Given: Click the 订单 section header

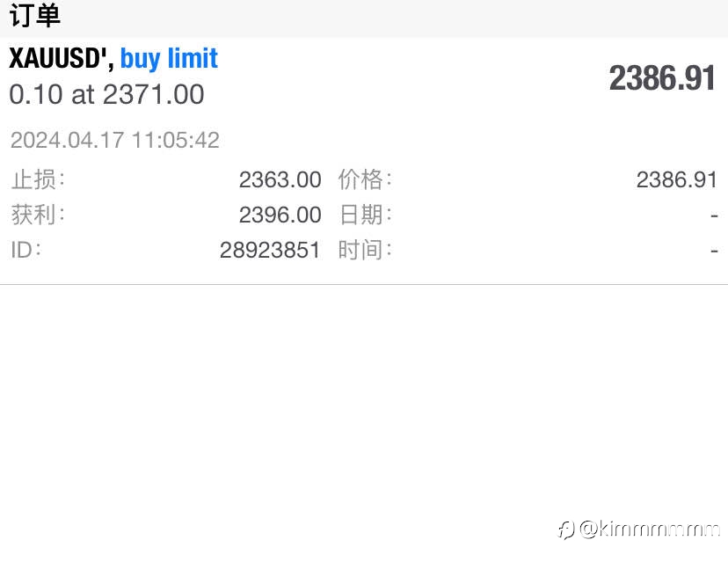Looking at the screenshot, I should coord(35,15).
